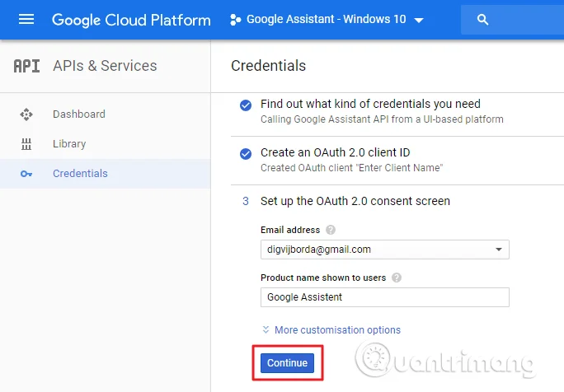Click 'Calling Google Assistant API from a UI-based platform' text

(382, 119)
